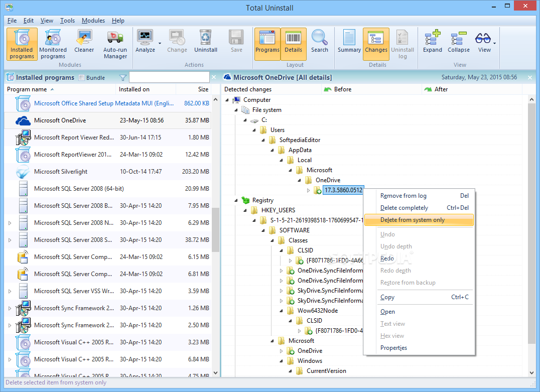Launch the Cleaner tool
The height and width of the screenshot is (392, 540).
[84, 41]
